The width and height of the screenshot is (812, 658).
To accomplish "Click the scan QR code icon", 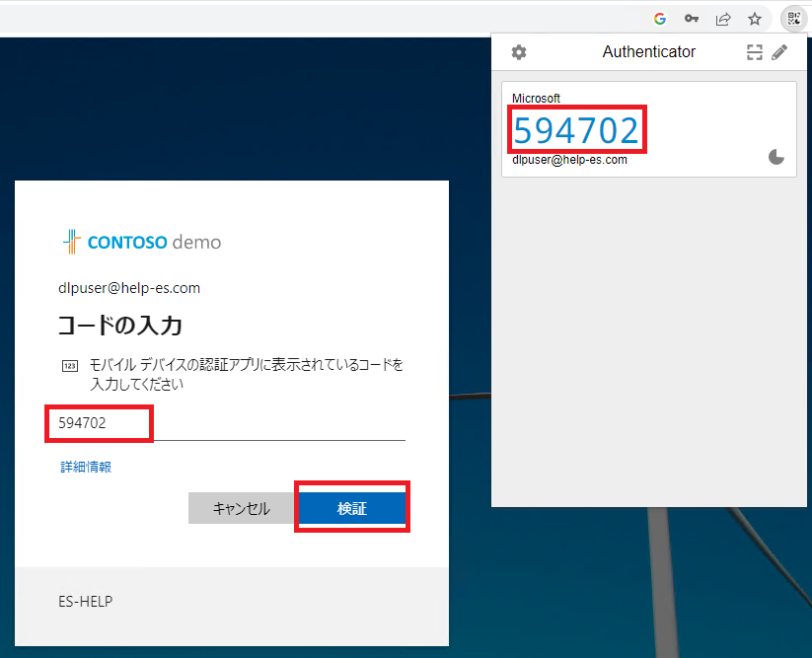I will pos(755,52).
